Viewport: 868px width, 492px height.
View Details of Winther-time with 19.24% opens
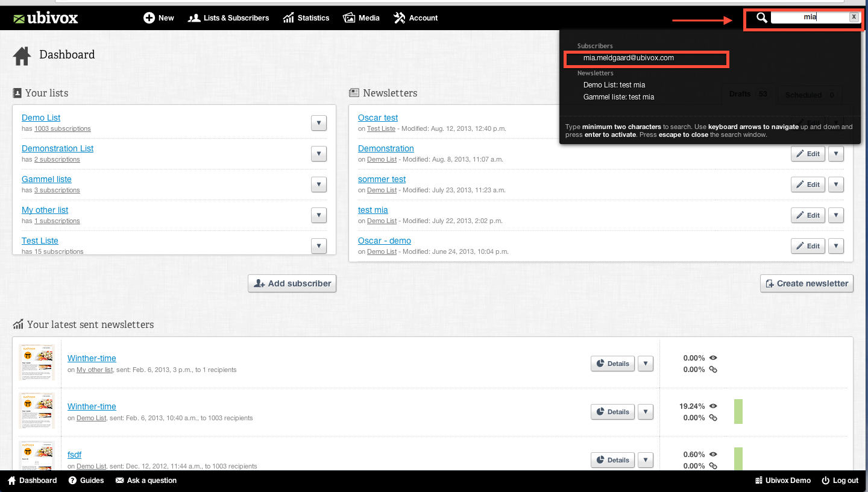pos(612,412)
